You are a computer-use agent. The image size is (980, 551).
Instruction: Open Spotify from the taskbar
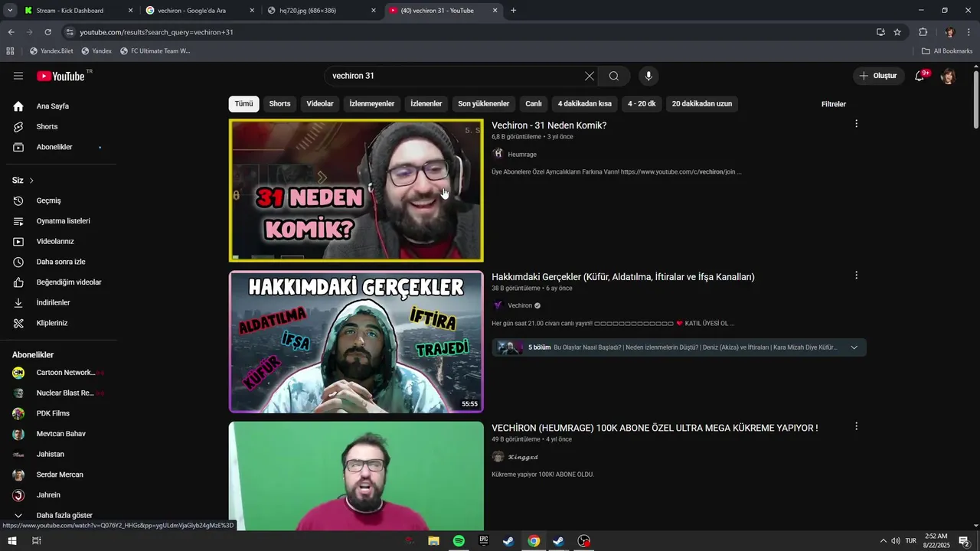click(x=459, y=541)
